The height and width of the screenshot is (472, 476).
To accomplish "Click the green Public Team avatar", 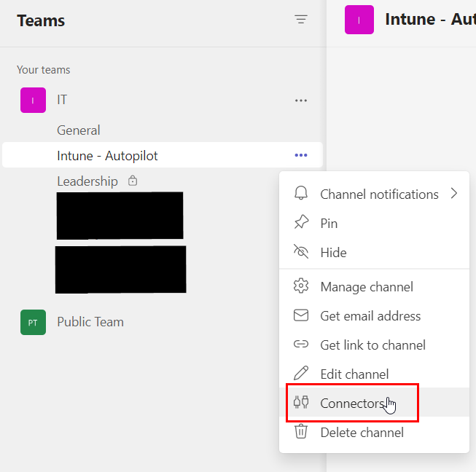I will coord(33,322).
